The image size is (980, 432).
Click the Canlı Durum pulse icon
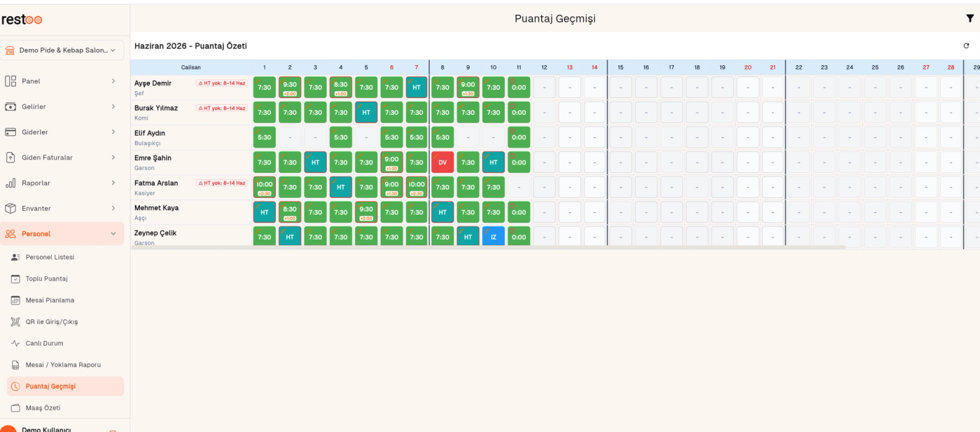[15, 343]
